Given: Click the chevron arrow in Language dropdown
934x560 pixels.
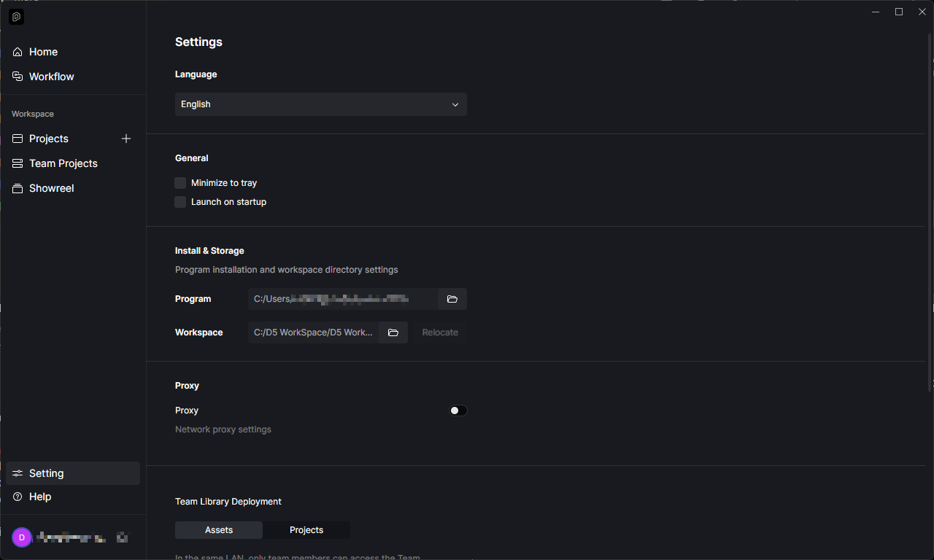Looking at the screenshot, I should click(455, 104).
